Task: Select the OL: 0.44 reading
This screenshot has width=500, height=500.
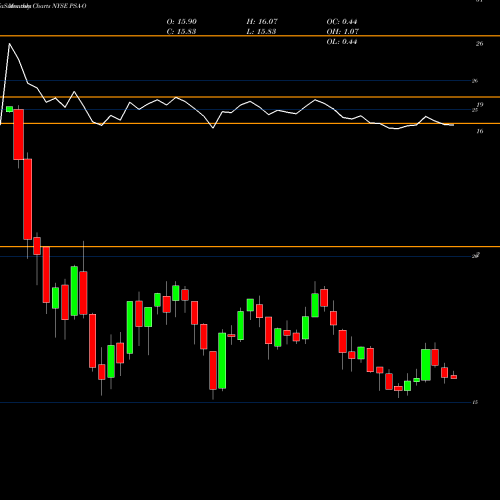Action: coord(342,42)
